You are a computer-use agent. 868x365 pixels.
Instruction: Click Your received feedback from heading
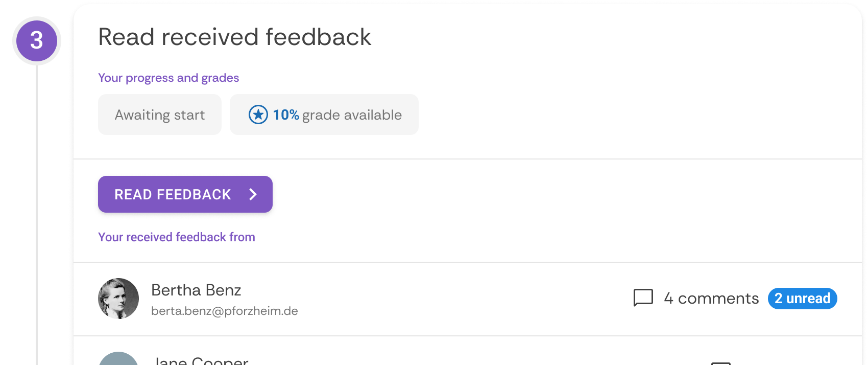pyautogui.click(x=176, y=237)
